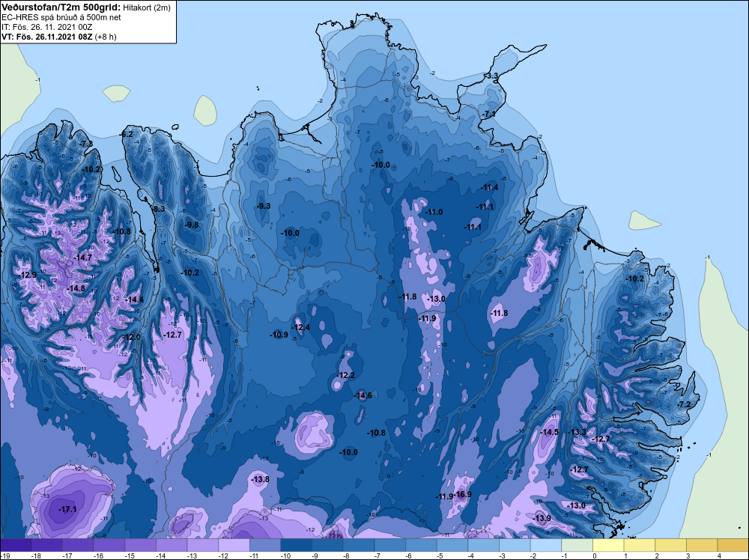This screenshot has width=749, height=560.
Task: Click the legend swatch labeled -4
Action: point(483,545)
